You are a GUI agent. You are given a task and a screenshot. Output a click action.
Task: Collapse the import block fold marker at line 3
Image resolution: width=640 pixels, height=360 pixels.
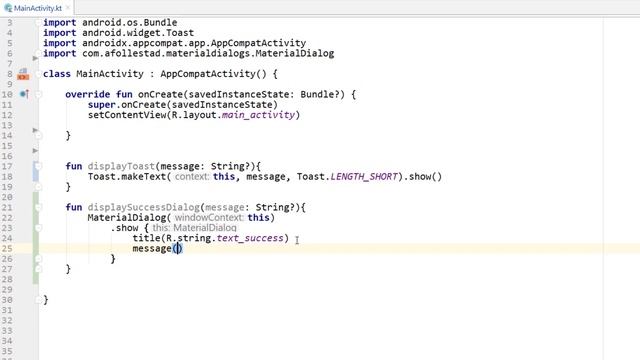coord(38,22)
